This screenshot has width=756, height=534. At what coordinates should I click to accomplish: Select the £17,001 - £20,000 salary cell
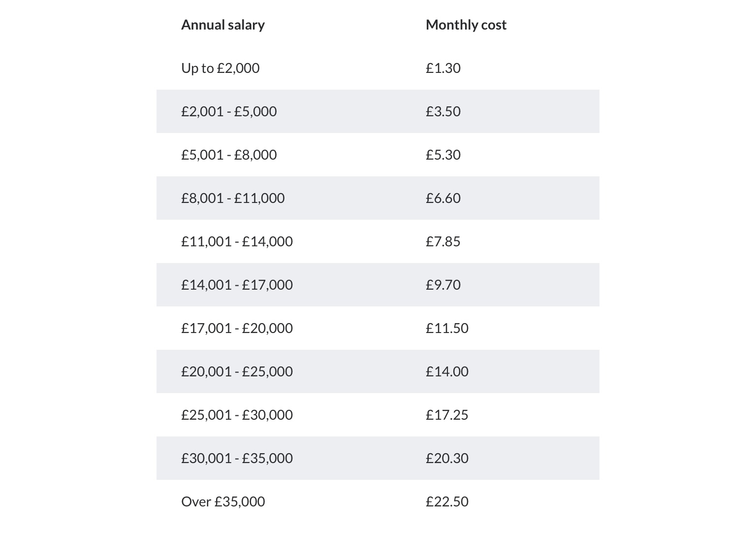click(x=237, y=328)
